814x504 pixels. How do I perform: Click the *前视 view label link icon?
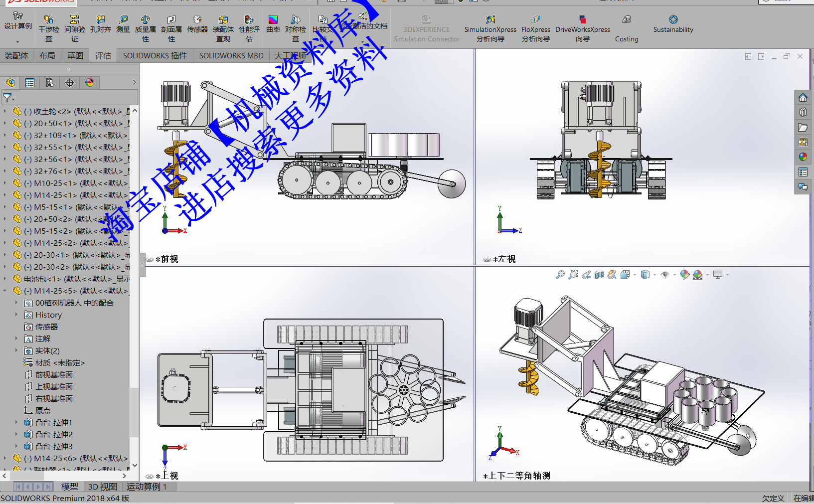(x=150, y=260)
